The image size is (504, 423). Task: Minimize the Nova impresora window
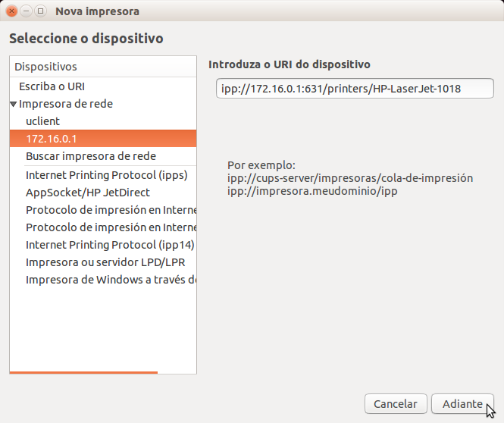click(26, 11)
